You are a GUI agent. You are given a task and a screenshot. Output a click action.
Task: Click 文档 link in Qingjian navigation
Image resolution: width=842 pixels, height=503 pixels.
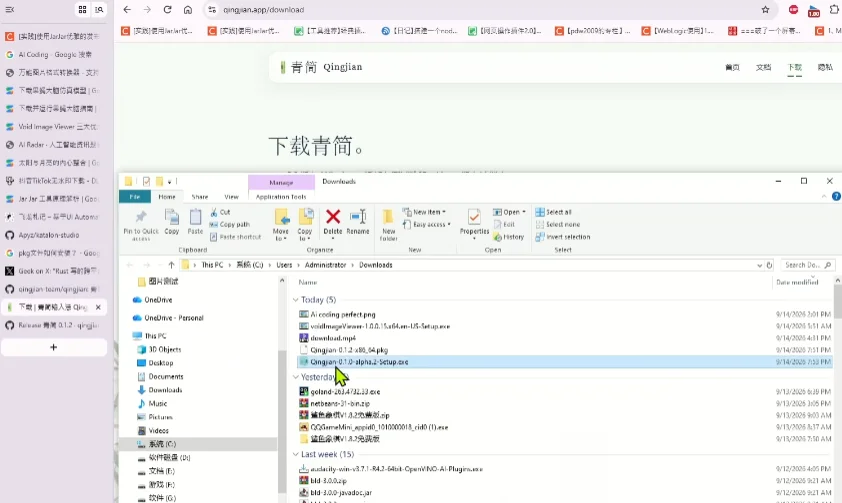(763, 67)
